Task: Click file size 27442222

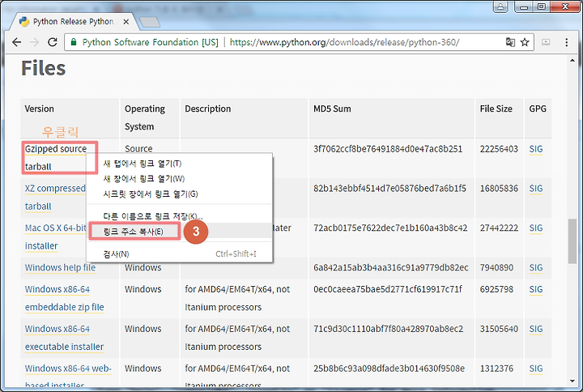Action: click(499, 228)
